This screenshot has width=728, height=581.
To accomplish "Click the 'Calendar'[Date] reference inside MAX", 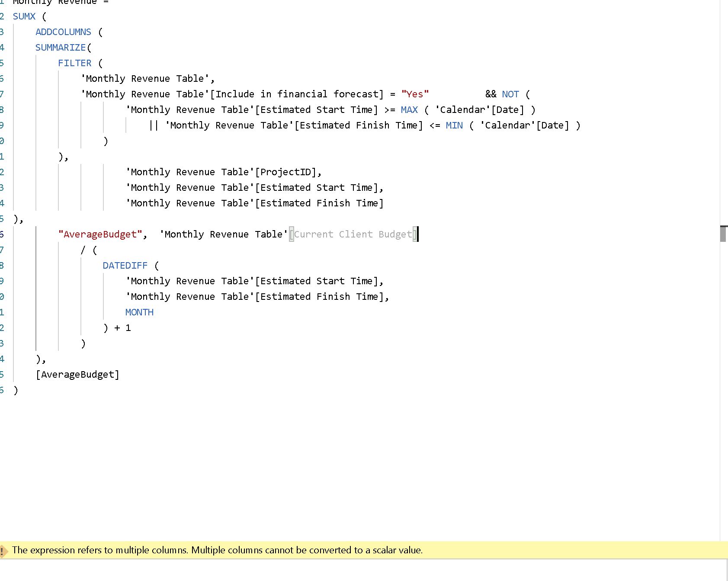I will [479, 110].
